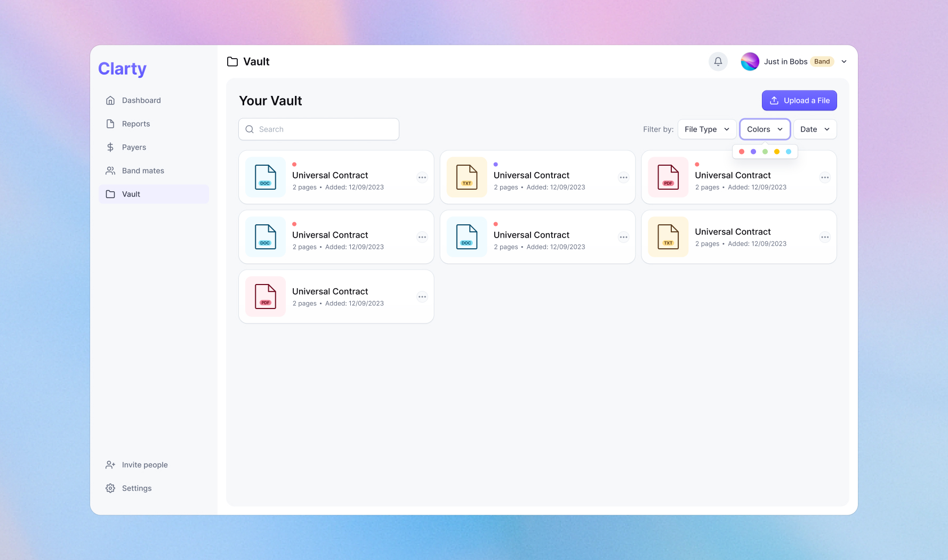This screenshot has width=948, height=560.
Task: Click the Upload a File button
Action: pos(799,100)
